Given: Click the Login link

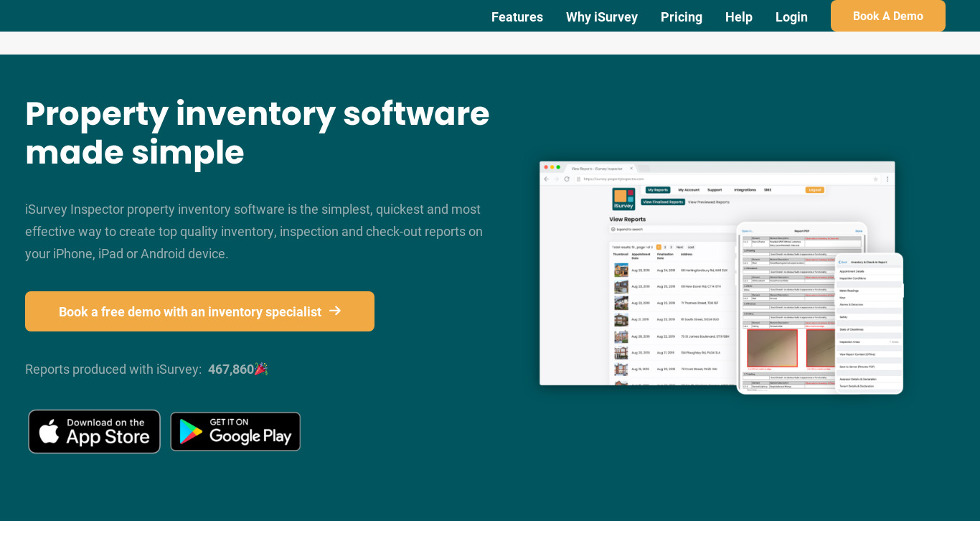Looking at the screenshot, I should [x=791, y=17].
